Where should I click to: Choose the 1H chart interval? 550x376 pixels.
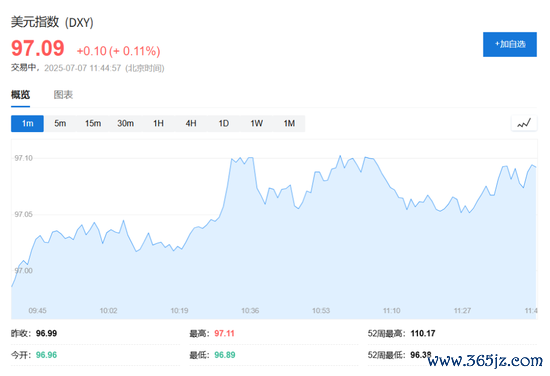[158, 123]
